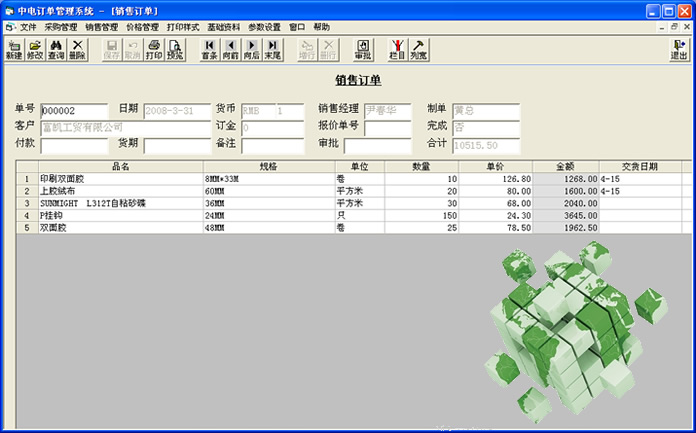Select row header number 5
The width and height of the screenshot is (696, 433).
(28, 228)
